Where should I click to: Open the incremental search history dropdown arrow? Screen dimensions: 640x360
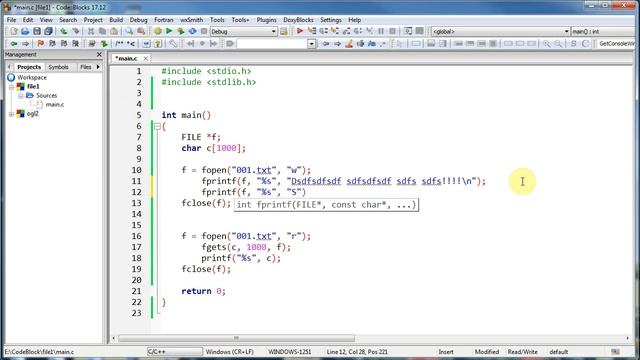[x=312, y=44]
